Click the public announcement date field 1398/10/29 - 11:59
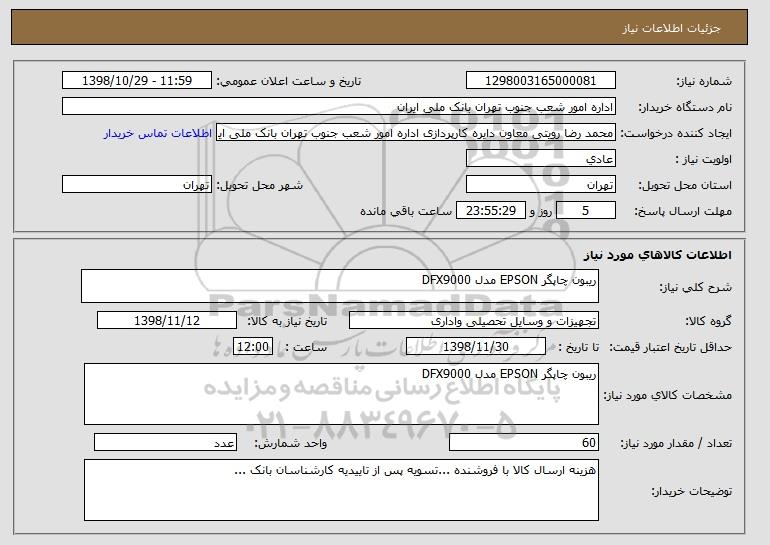 tap(137, 81)
